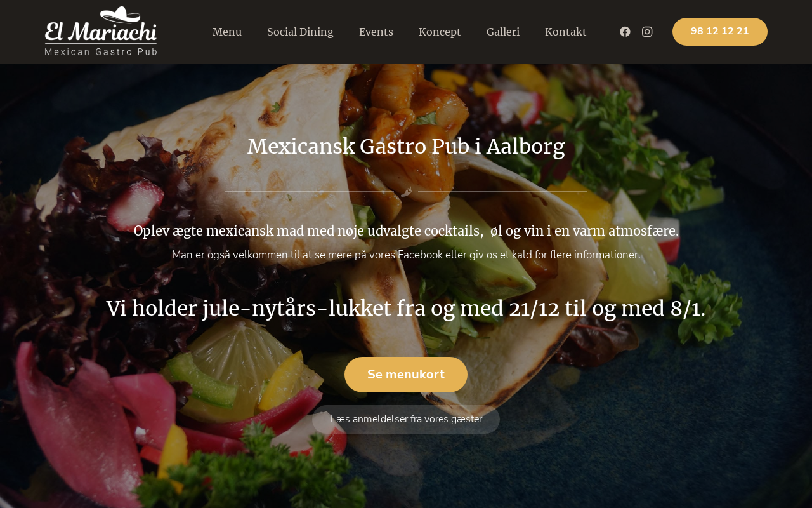The height and width of the screenshot is (508, 812).
Task: Go to the Social Dining page
Action: pos(300,32)
